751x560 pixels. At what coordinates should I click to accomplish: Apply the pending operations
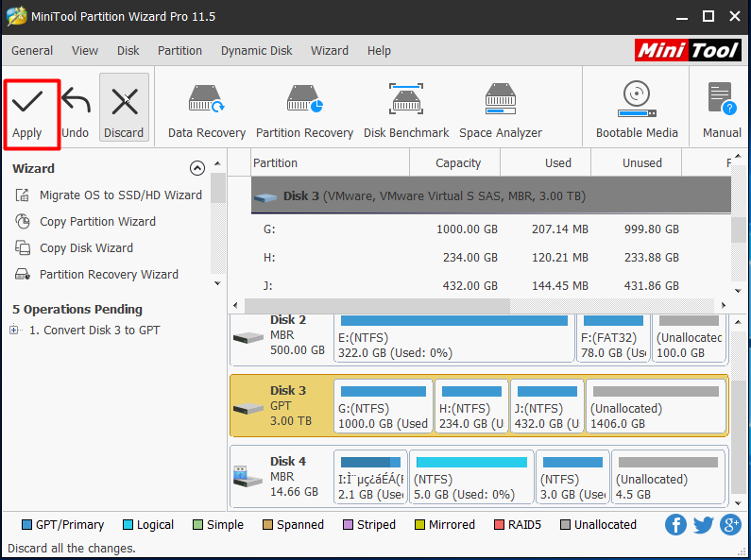click(27, 114)
